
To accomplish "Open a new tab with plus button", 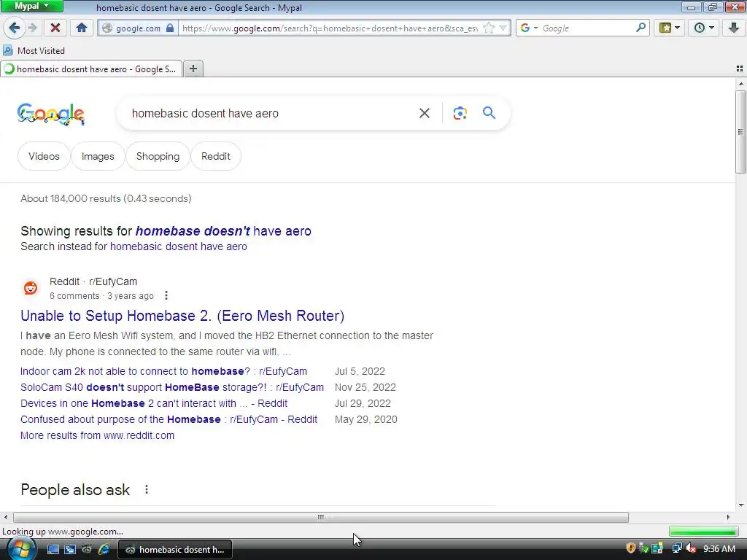I will point(193,69).
